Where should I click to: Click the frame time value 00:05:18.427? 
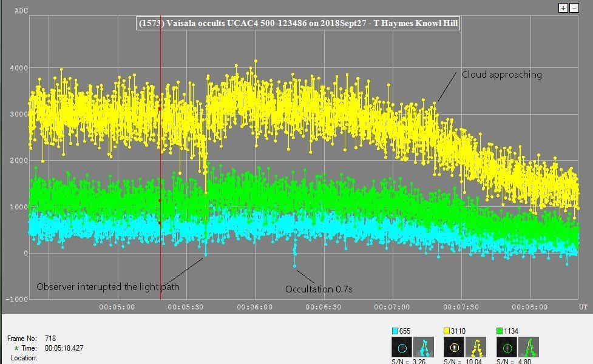[x=66, y=349]
